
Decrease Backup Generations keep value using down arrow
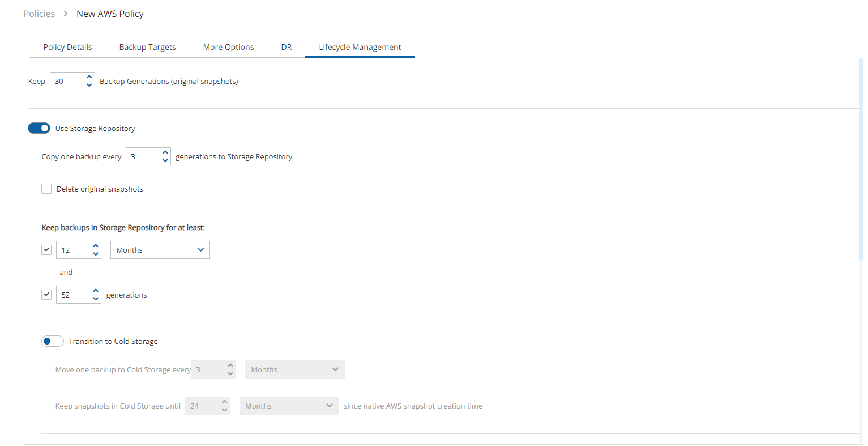pyautogui.click(x=89, y=86)
